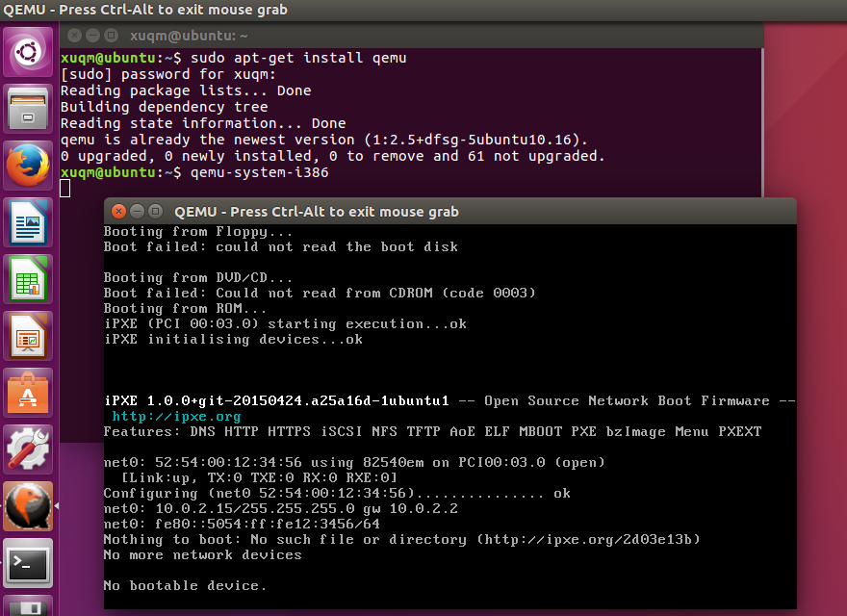Close the QEMU emulator window
The height and width of the screenshot is (616, 847).
118,212
